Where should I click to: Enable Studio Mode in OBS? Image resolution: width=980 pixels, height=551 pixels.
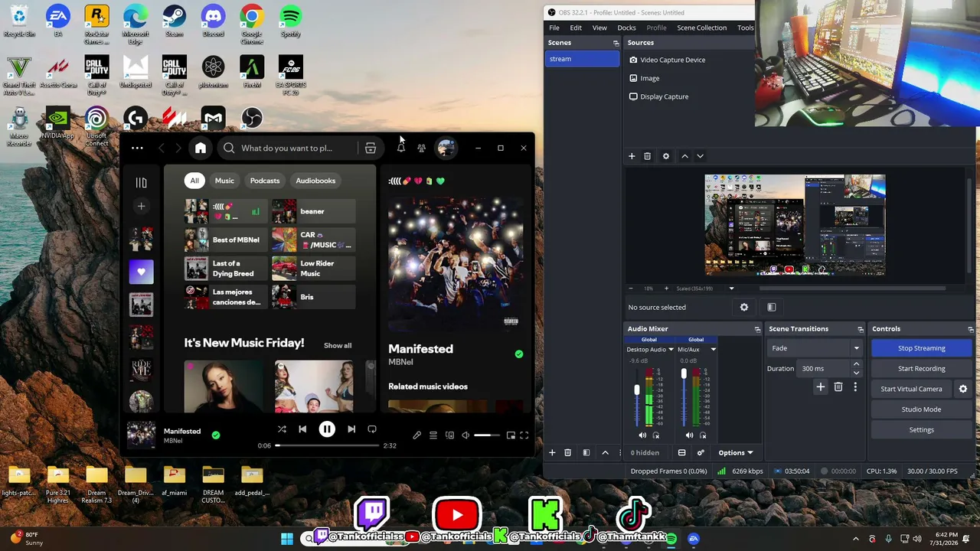click(921, 409)
